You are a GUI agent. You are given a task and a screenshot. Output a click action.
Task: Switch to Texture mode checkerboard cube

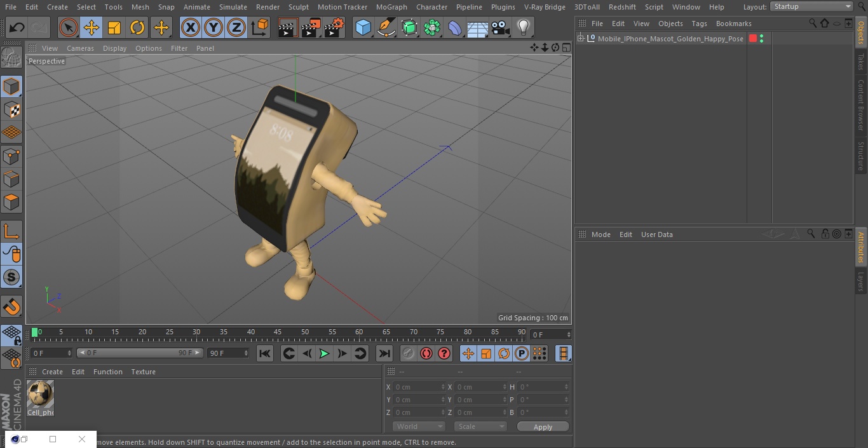coord(11,109)
